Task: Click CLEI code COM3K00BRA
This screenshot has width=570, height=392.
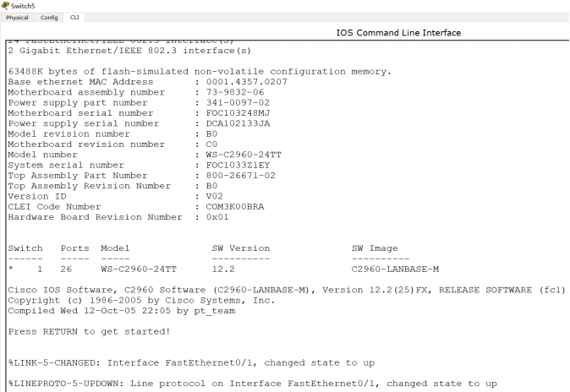Action: tap(235, 207)
